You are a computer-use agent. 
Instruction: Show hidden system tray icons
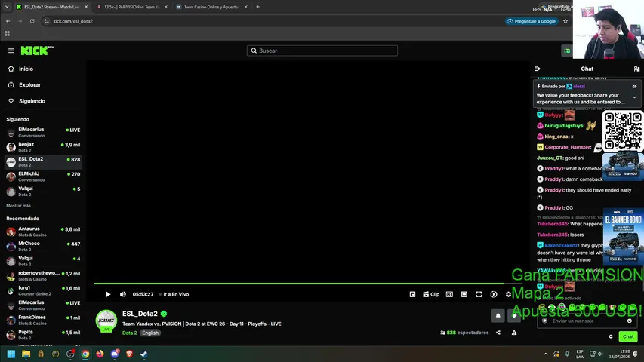pos(545,354)
